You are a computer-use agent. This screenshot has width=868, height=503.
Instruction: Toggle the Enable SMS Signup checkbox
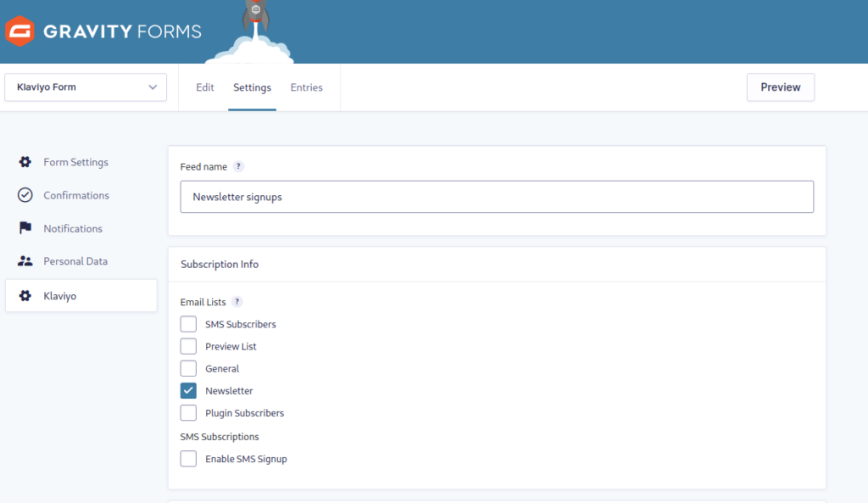click(188, 459)
